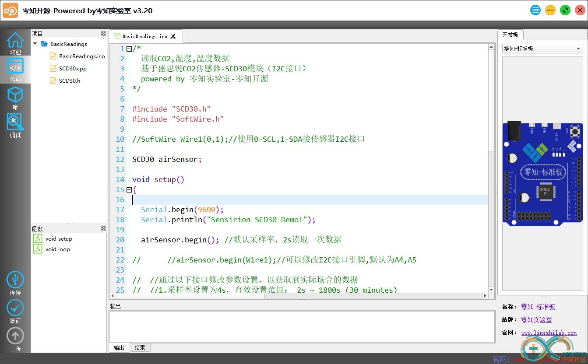The image size is (588, 364).
Task: Click the airSensor.begin() code line
Action: (x=180, y=240)
